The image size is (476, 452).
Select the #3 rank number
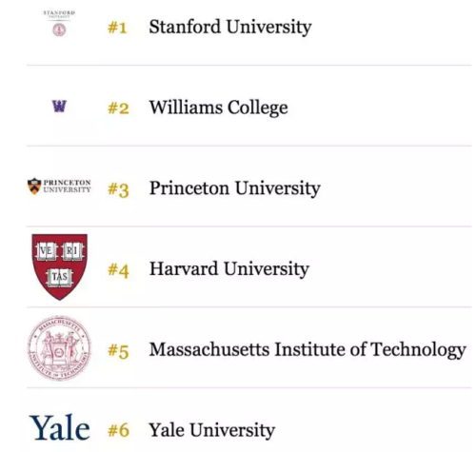click(118, 190)
